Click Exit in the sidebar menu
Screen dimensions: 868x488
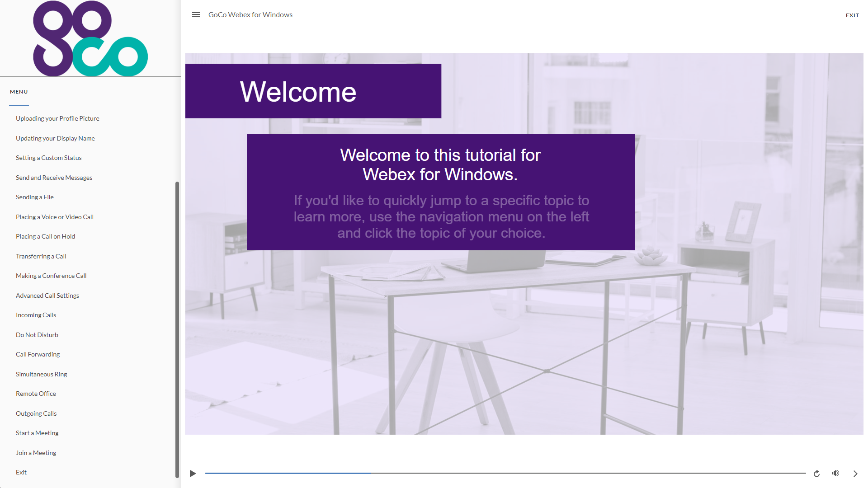(21, 472)
